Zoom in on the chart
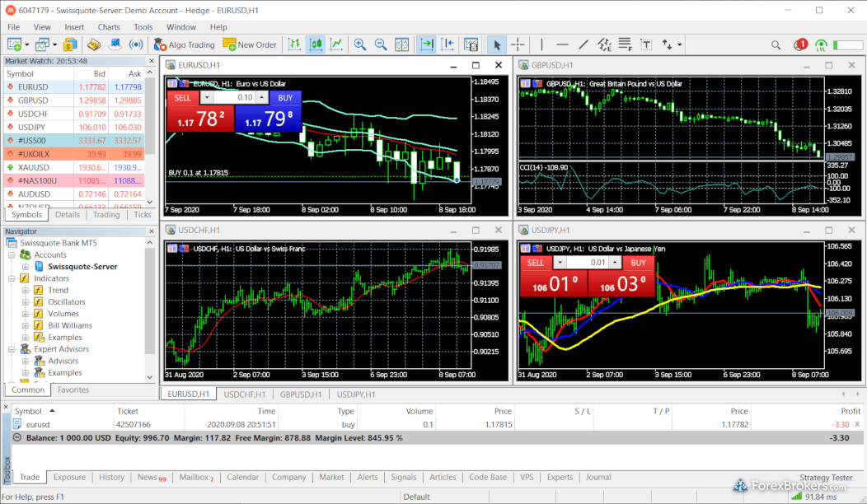The height and width of the screenshot is (504, 867). 359,44
